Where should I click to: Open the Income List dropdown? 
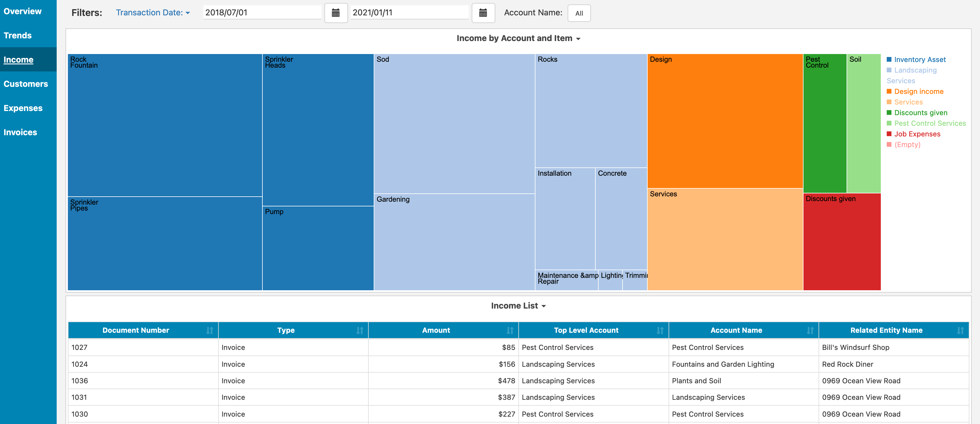(518, 306)
